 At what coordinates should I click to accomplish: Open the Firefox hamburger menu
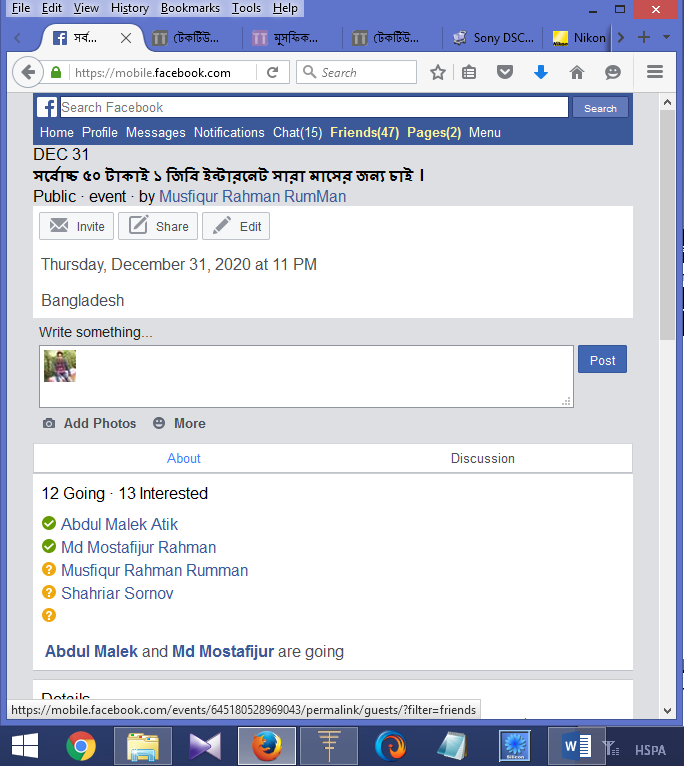pos(655,72)
